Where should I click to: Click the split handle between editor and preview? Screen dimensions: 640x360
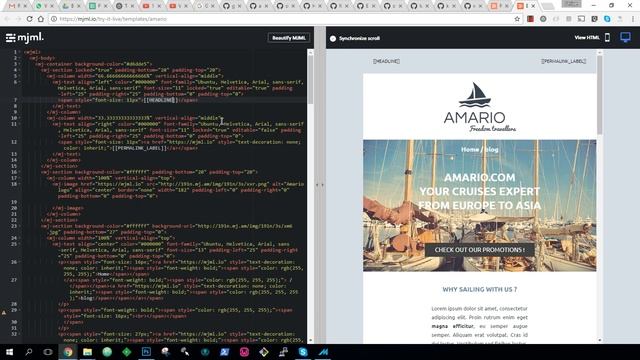pyautogui.click(x=320, y=185)
